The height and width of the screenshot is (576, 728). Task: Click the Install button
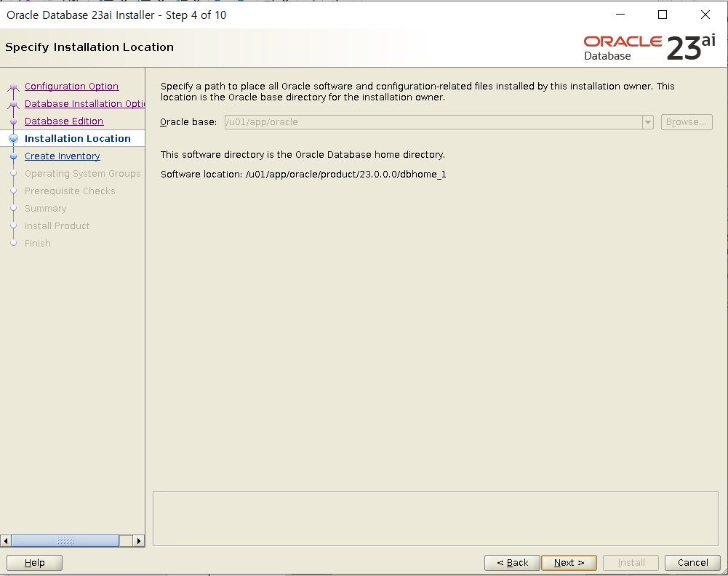[x=631, y=562]
